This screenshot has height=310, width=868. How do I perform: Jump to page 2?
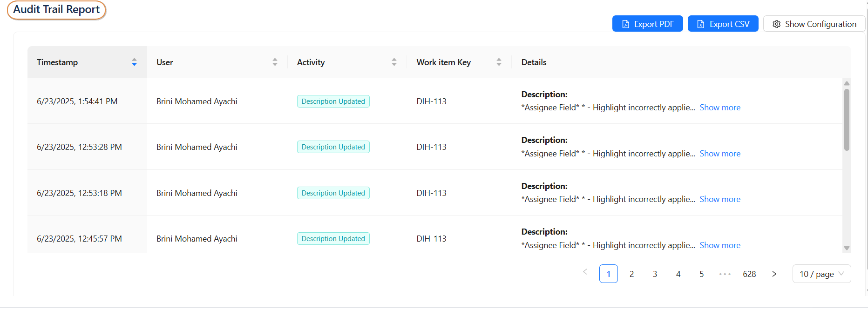click(631, 274)
